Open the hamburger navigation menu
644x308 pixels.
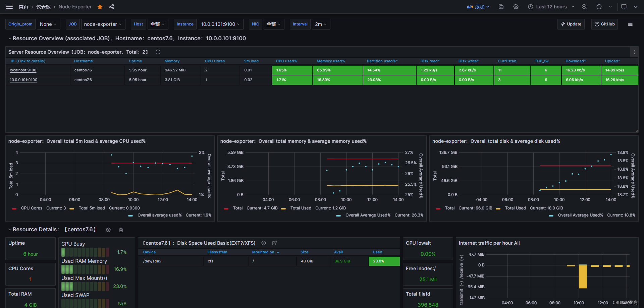click(x=9, y=7)
